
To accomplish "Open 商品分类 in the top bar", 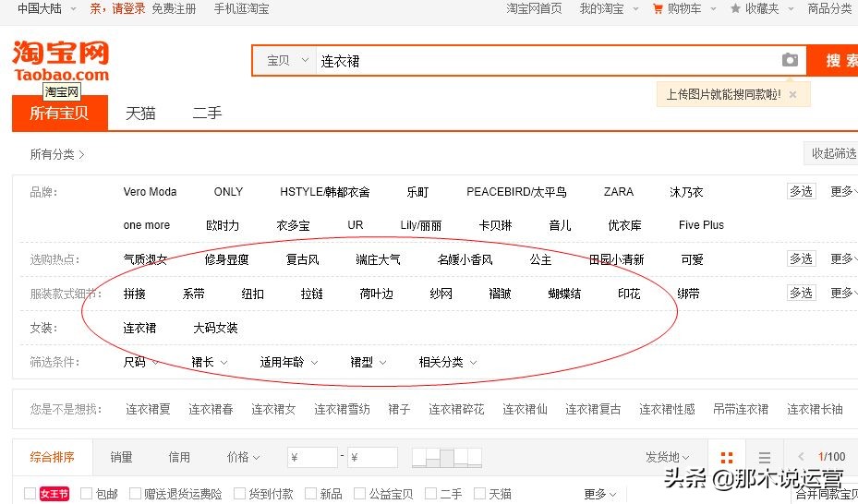I will coord(830,8).
